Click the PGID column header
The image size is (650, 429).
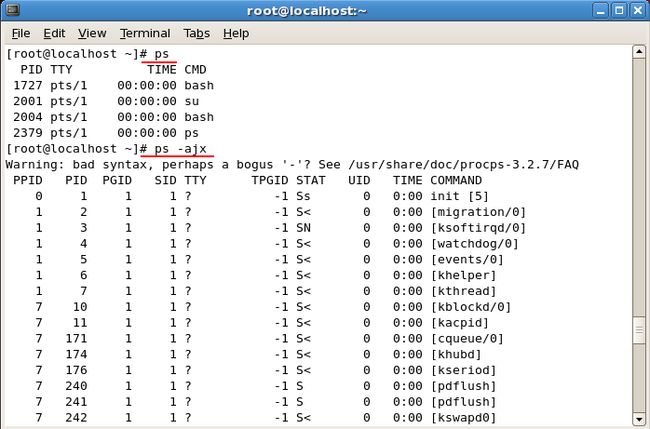click(x=117, y=180)
